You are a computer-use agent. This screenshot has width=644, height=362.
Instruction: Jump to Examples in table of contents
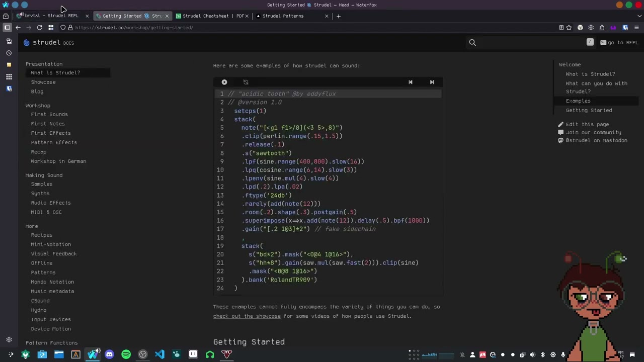point(578,101)
